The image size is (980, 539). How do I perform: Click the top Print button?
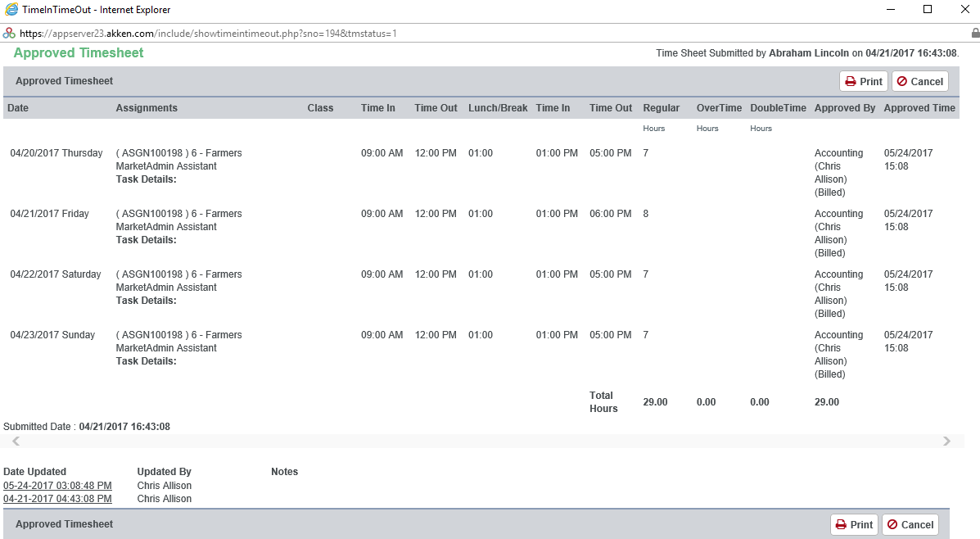click(x=863, y=81)
